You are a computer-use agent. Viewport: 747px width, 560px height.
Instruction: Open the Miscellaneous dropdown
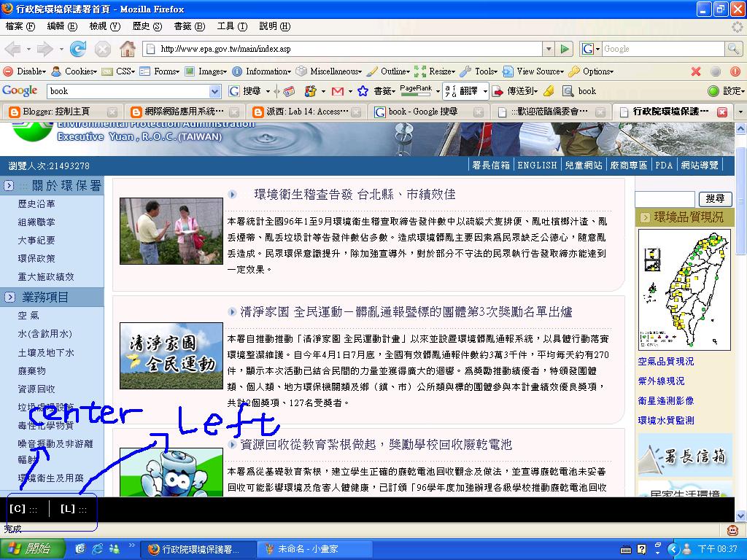click(329, 71)
